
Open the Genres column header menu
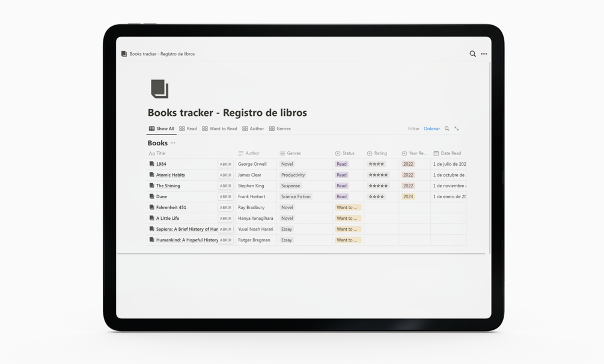coord(290,153)
